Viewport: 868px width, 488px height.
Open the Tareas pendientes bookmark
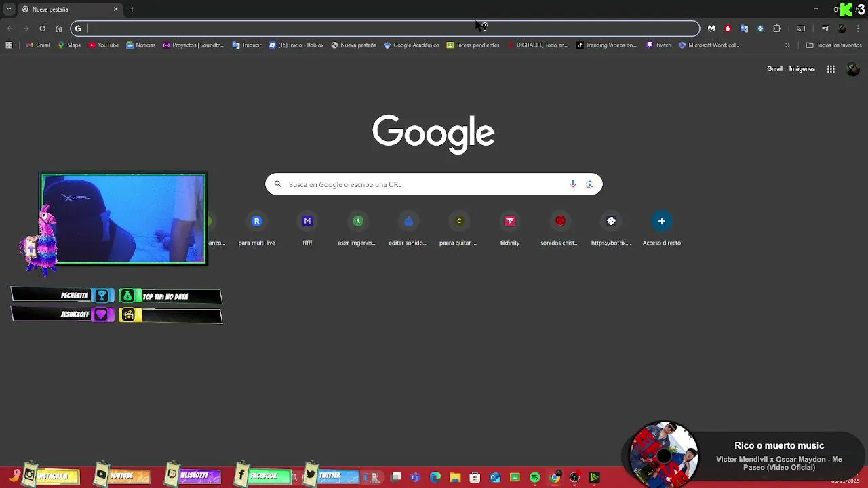[x=473, y=45]
